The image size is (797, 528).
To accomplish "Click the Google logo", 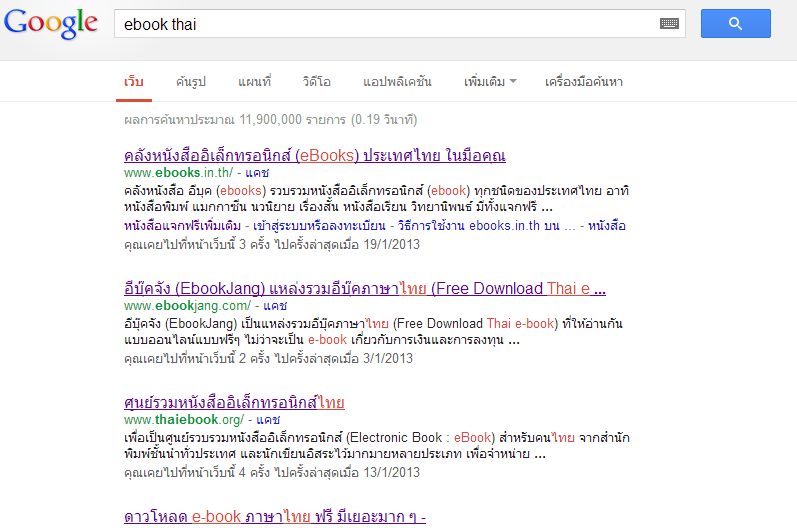I will pyautogui.click(x=51, y=23).
